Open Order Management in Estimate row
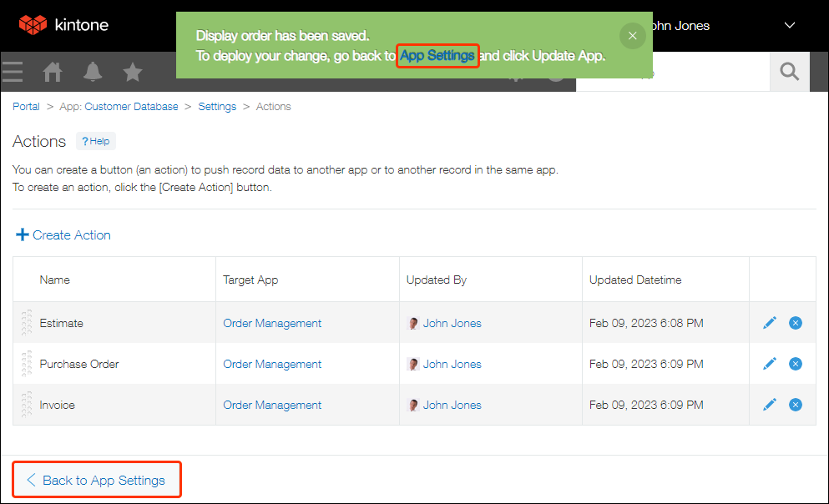This screenshot has height=504, width=829. [x=272, y=323]
